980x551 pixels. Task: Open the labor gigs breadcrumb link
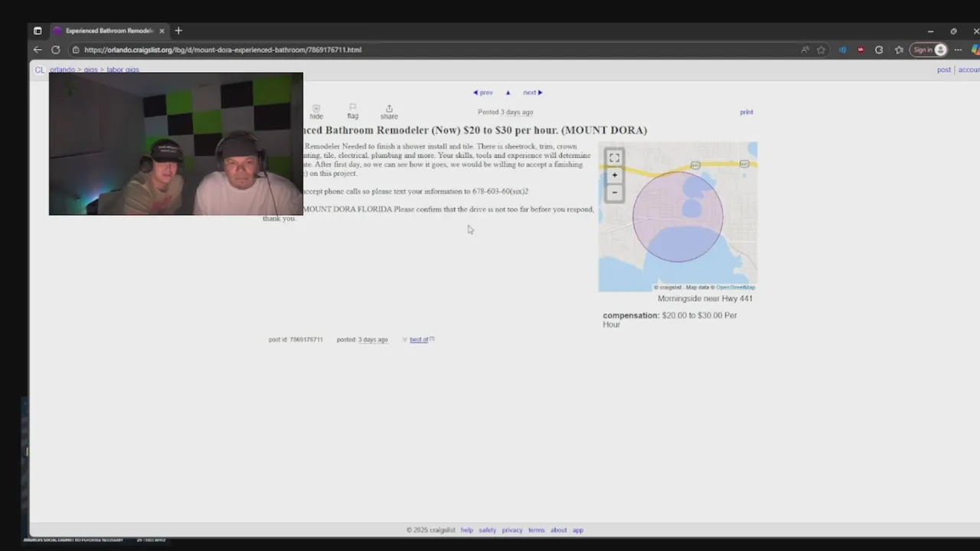point(122,70)
